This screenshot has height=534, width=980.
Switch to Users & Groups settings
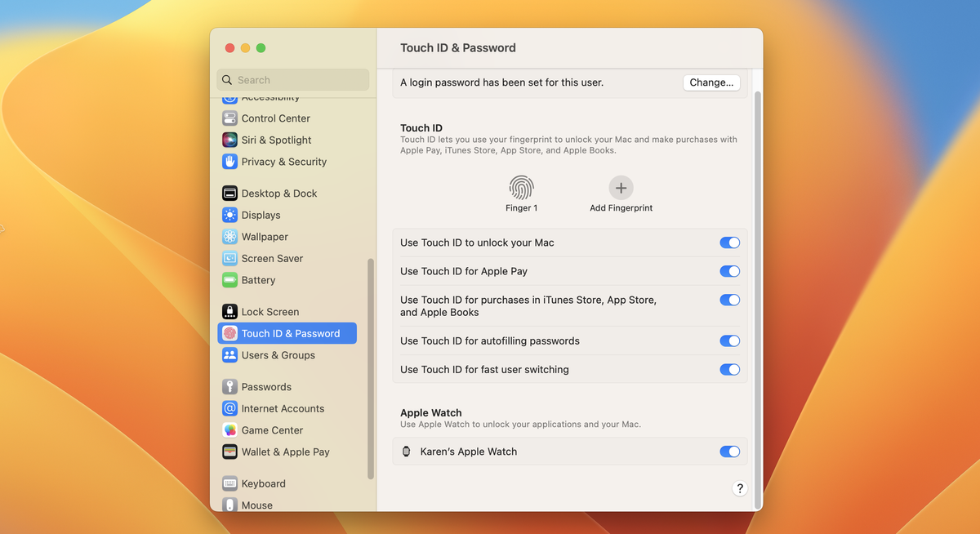229,355
